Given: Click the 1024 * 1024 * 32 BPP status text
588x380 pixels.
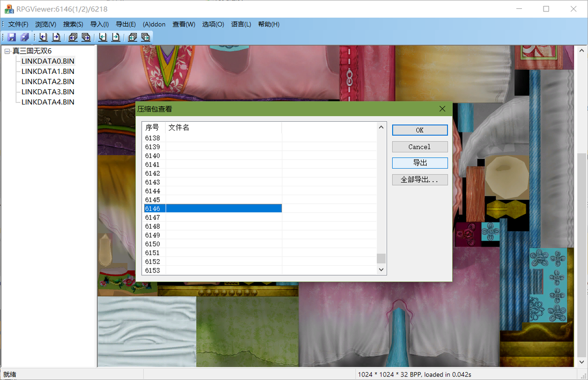Looking at the screenshot, I should (x=414, y=375).
